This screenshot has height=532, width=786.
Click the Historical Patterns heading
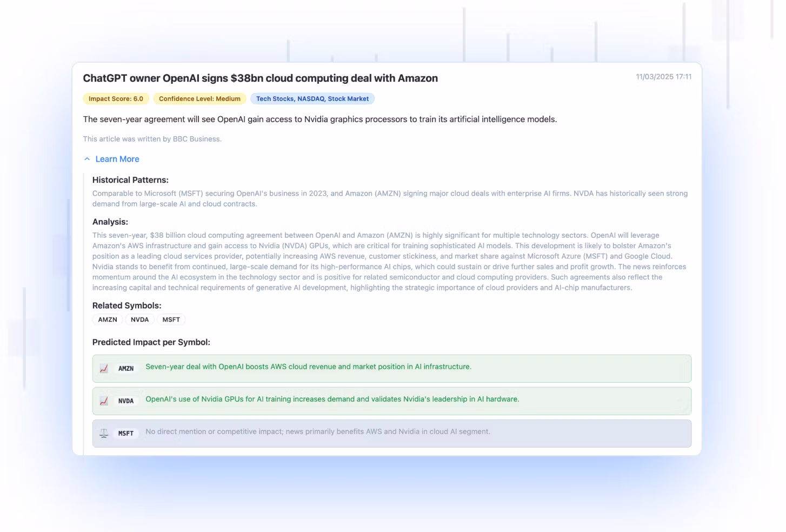[x=130, y=180]
